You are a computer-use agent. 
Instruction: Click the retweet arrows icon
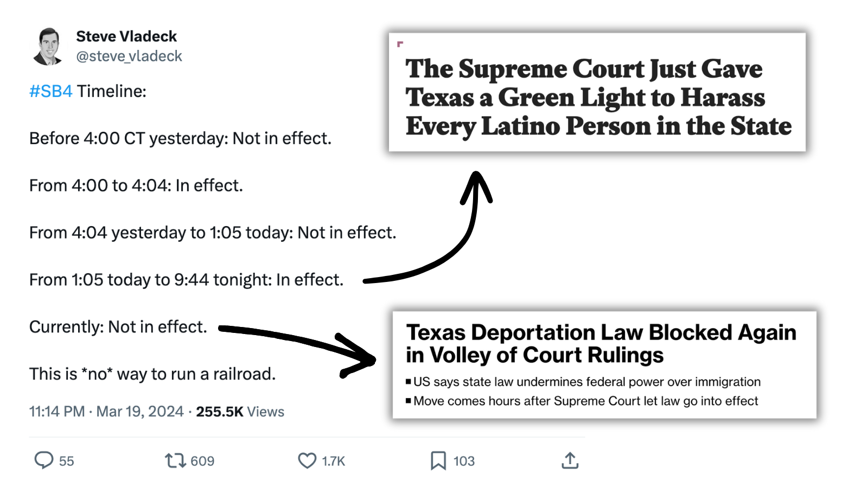(175, 461)
